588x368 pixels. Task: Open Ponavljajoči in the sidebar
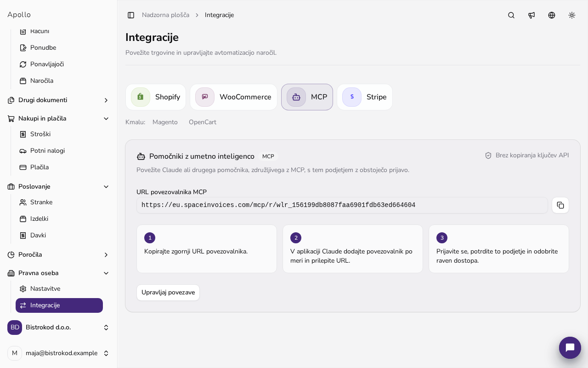click(59, 64)
